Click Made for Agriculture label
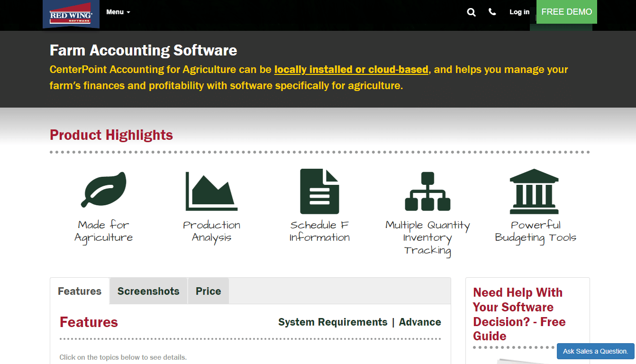This screenshot has width=636, height=364. 103,231
